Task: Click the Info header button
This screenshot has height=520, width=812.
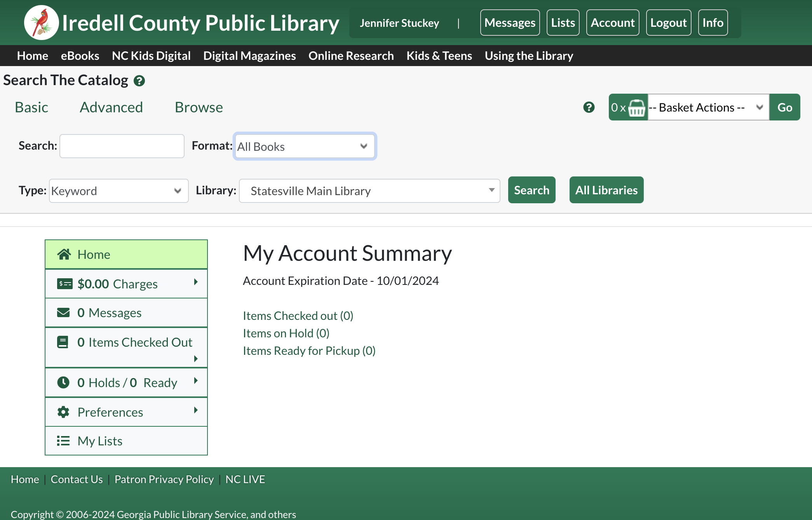Action: click(x=713, y=23)
